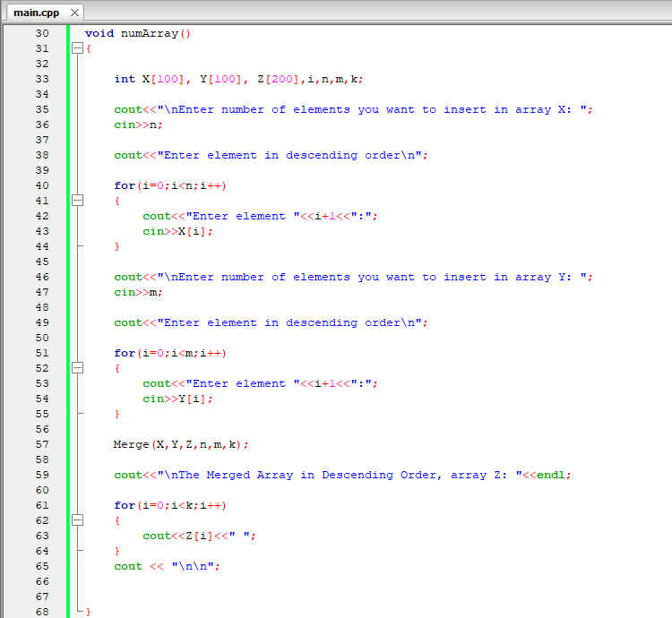Screen dimensions: 672x618
Task: Collapse the for loop fold at line 62
Action: coord(77,519)
